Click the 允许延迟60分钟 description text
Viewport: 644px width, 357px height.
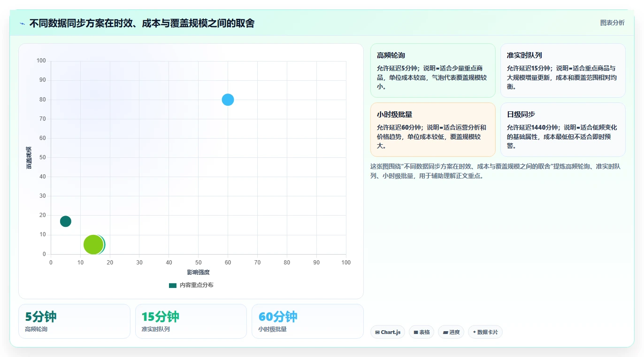point(432,137)
